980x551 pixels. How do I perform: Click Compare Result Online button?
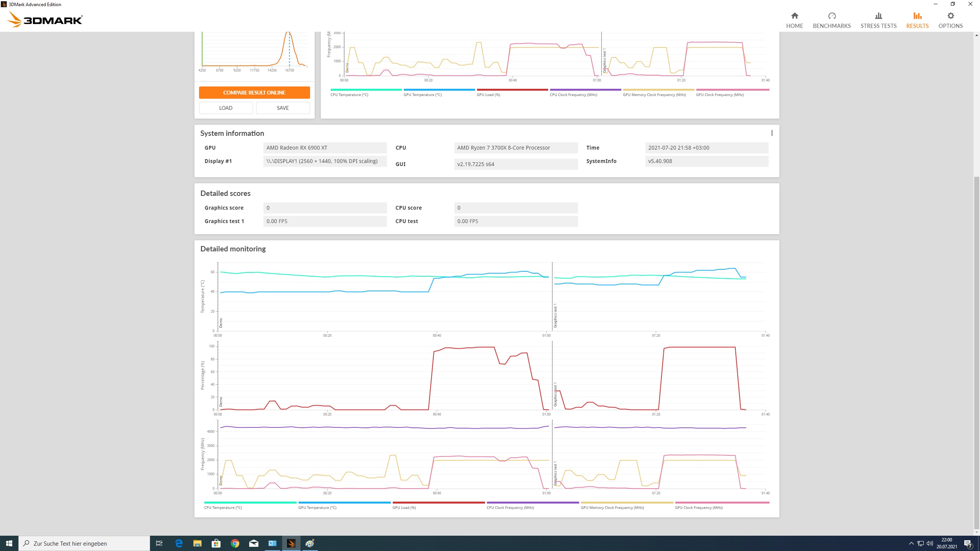pos(254,93)
